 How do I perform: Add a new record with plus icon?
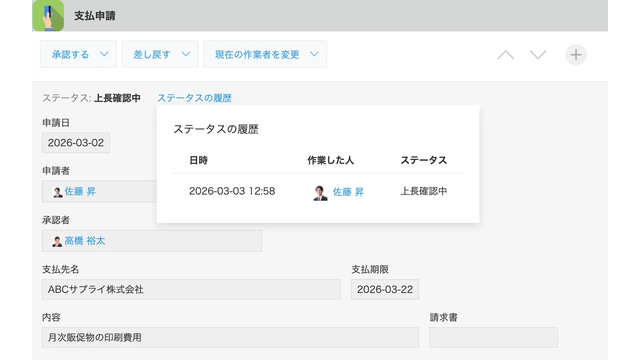pyautogui.click(x=576, y=55)
